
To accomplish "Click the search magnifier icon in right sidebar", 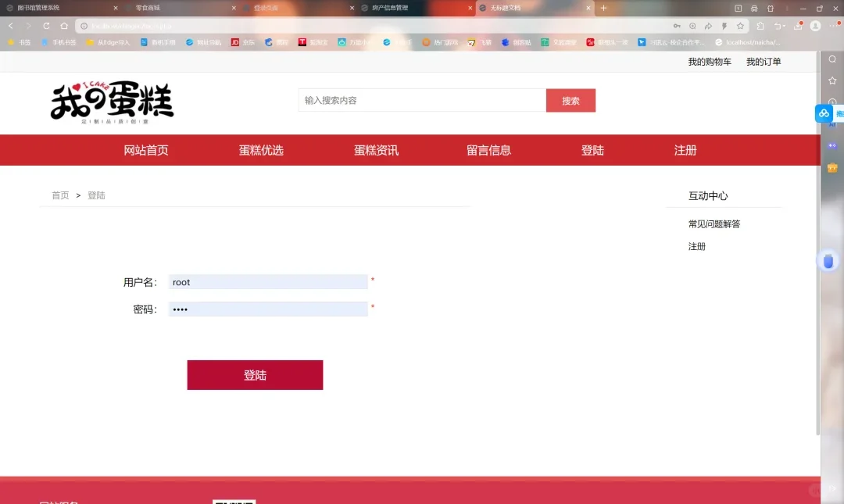I will click(x=832, y=59).
